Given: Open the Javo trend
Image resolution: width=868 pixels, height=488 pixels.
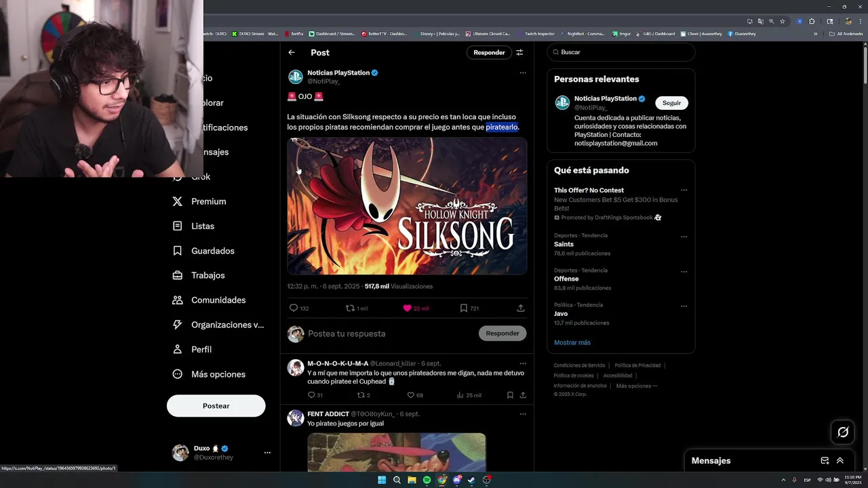Looking at the screenshot, I should click(561, 314).
